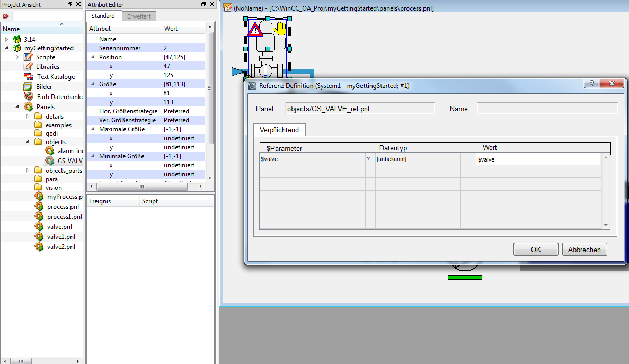
Task: Switch to the Erweitert tab
Action: (x=139, y=16)
